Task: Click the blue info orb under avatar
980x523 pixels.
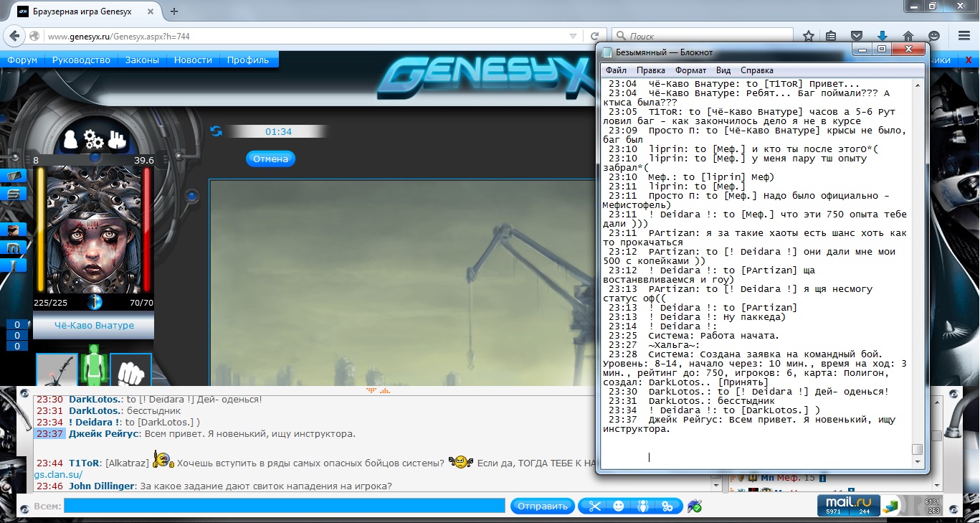Action: coord(95,302)
